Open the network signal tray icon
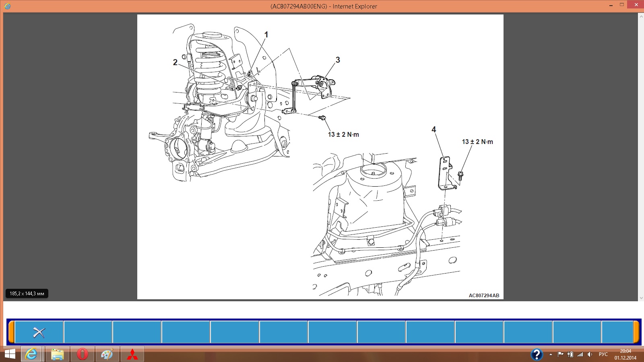Image resolution: width=644 pixels, height=362 pixels. (580, 354)
